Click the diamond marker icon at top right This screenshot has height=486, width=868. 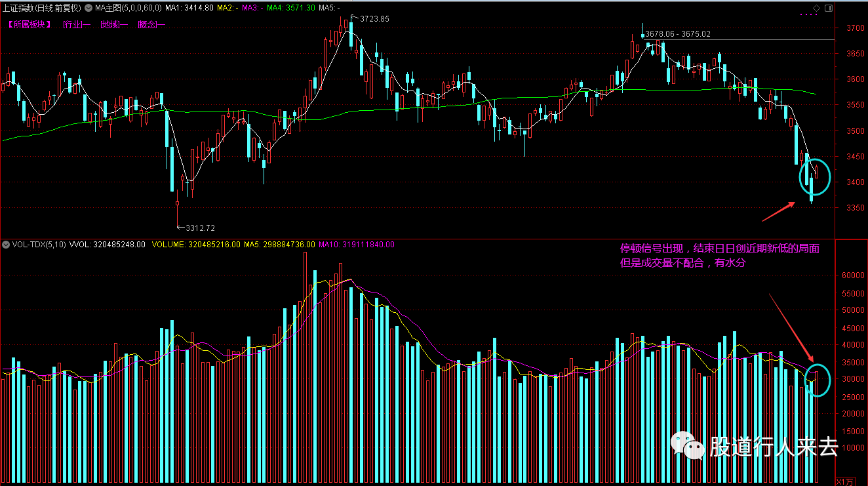pos(817,8)
